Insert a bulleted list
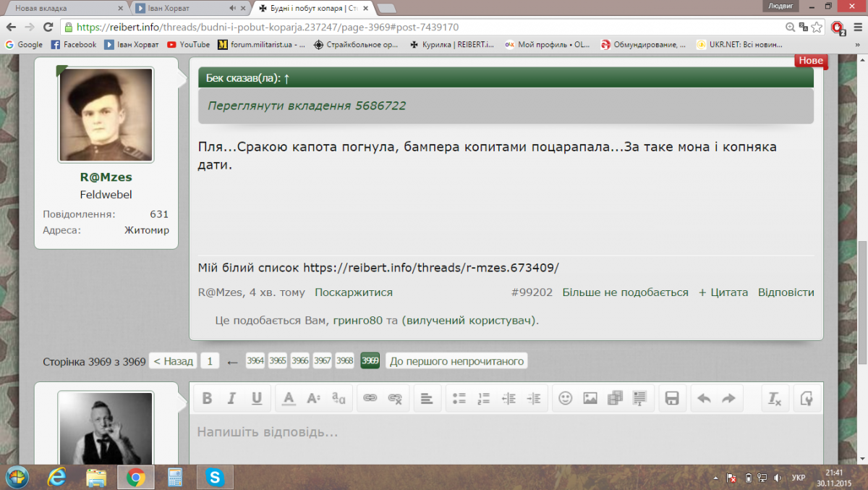868x490 pixels. coord(459,398)
